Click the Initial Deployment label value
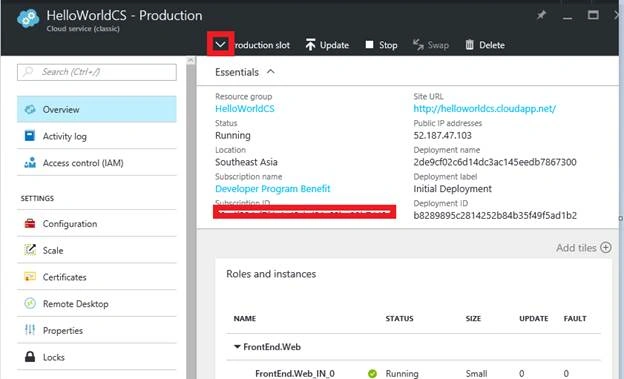The width and height of the screenshot is (624, 379). point(452,189)
